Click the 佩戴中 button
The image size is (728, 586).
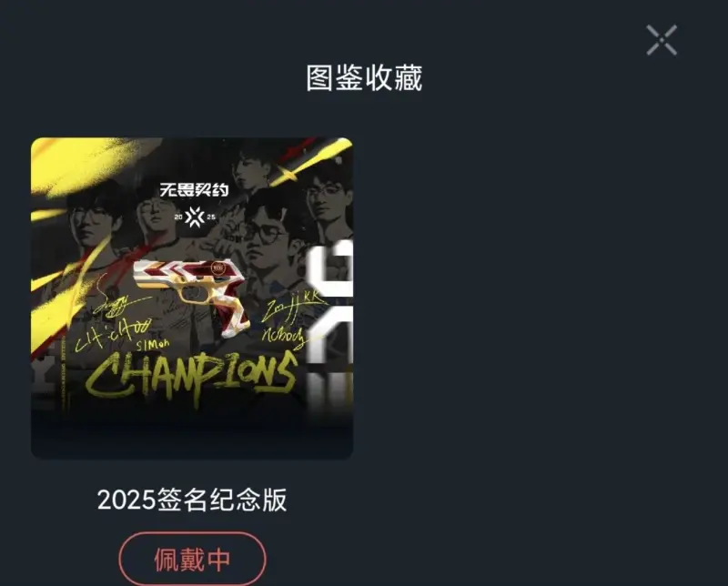(192, 559)
